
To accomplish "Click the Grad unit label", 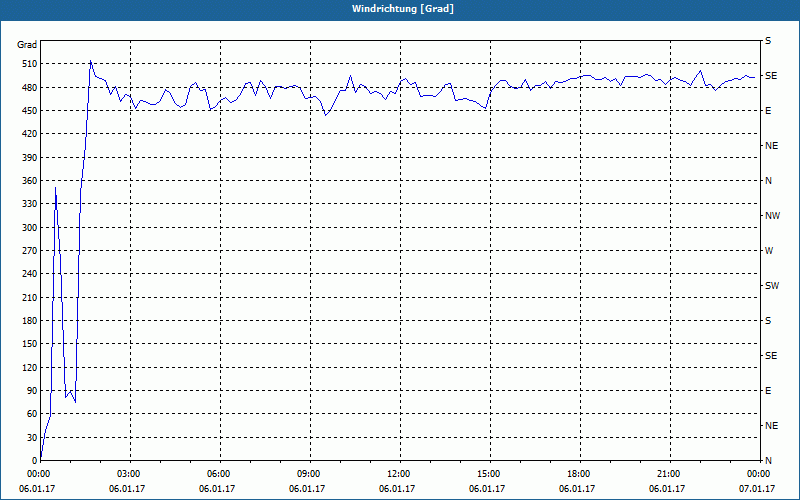I will tap(27, 45).
